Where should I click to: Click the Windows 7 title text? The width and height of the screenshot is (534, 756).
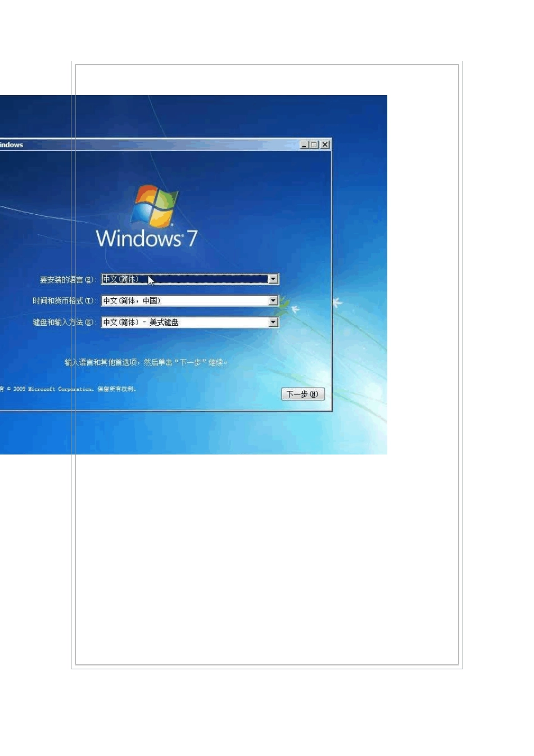pyautogui.click(x=147, y=238)
